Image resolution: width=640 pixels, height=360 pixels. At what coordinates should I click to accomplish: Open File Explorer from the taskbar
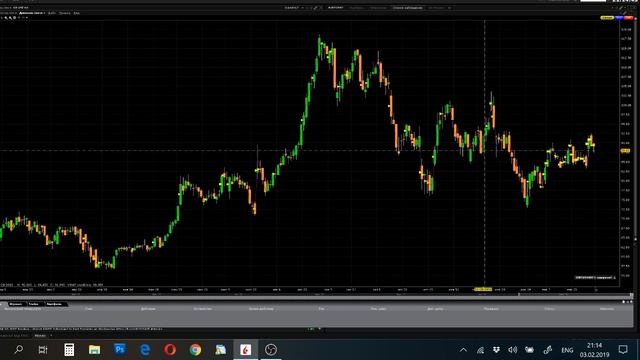94,349
